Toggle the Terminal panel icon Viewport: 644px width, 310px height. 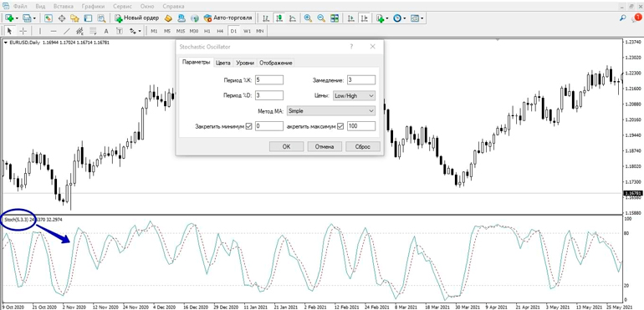point(88,18)
